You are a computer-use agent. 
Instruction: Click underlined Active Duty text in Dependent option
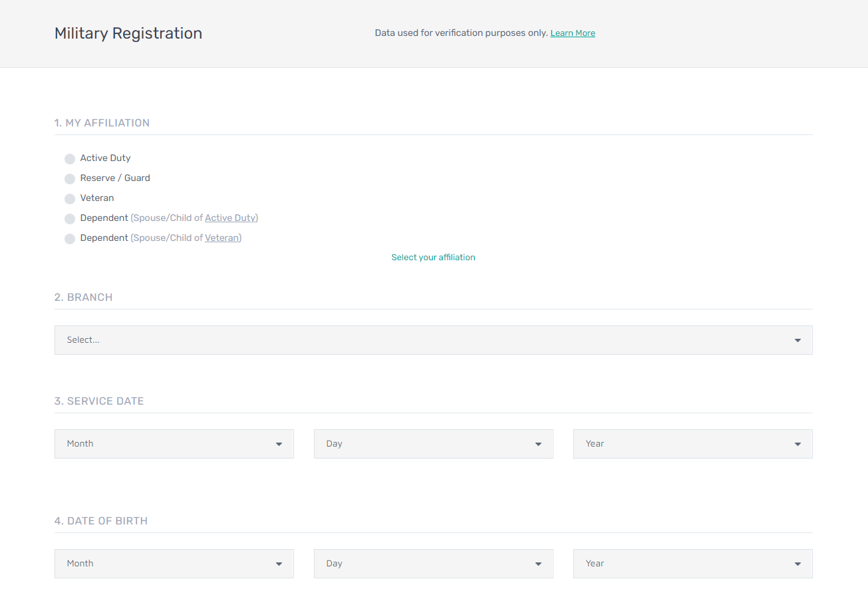point(230,218)
